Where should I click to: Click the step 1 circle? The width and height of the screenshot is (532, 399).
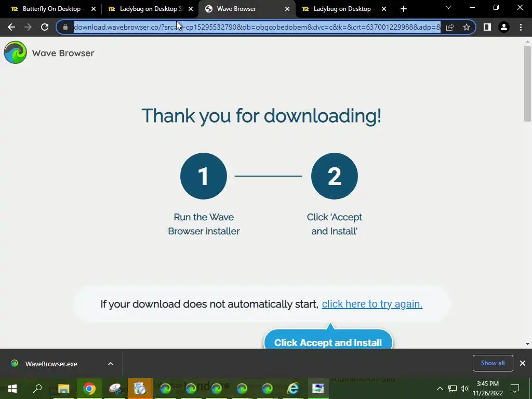pyautogui.click(x=204, y=176)
